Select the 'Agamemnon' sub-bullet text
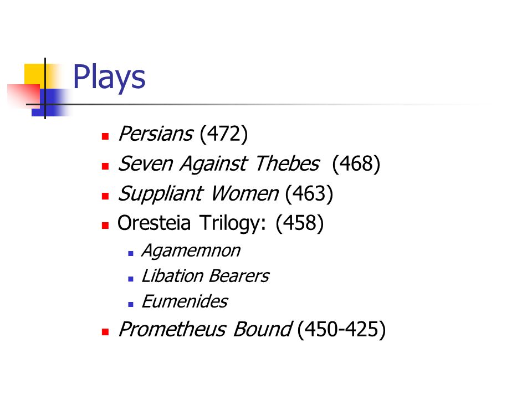This screenshot has width=532, height=399. pyautogui.click(x=191, y=252)
